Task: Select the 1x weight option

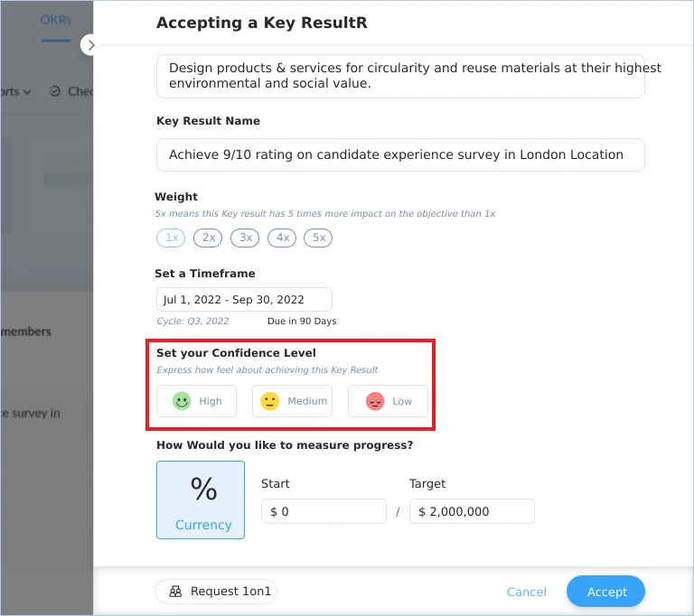Action: click(171, 238)
